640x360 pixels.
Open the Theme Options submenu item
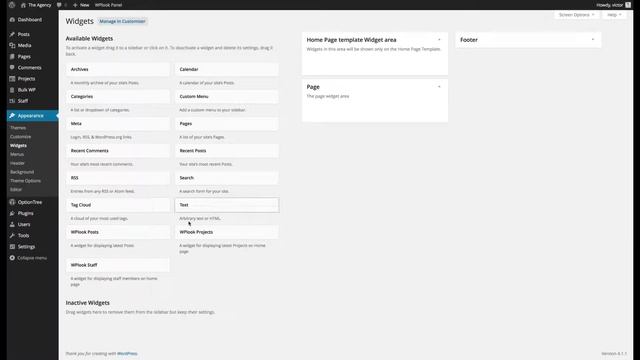click(25, 181)
